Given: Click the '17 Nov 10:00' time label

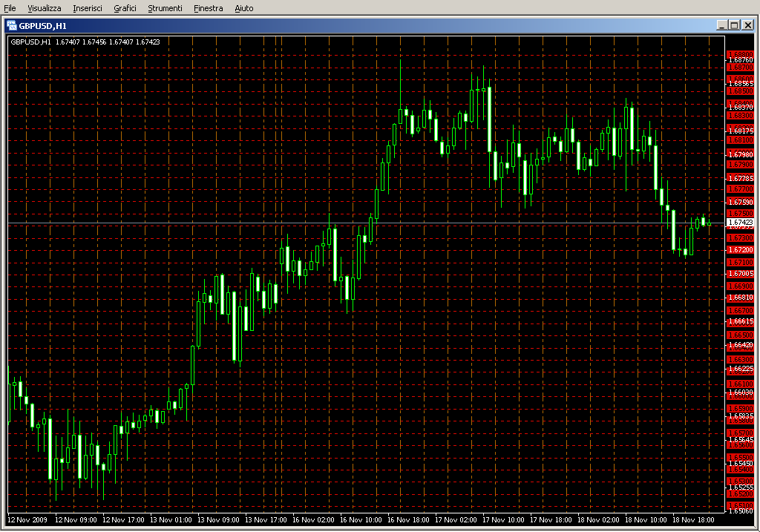Looking at the screenshot, I should coord(503,519).
